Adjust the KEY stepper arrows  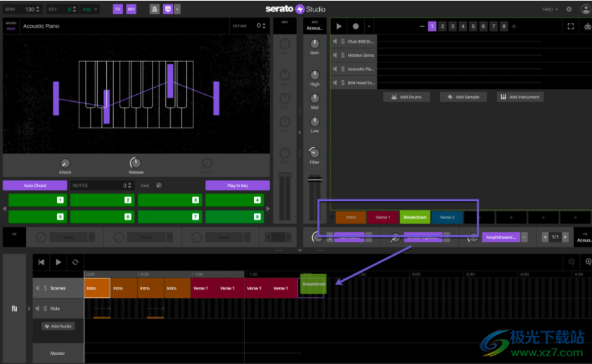(x=75, y=9)
